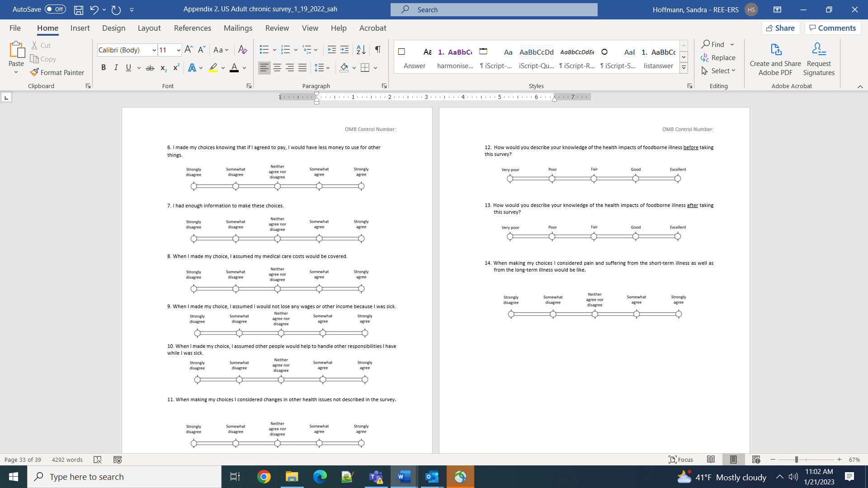868x488 pixels.
Task: Turn on the AutoSave toggle
Action: pos(55,9)
